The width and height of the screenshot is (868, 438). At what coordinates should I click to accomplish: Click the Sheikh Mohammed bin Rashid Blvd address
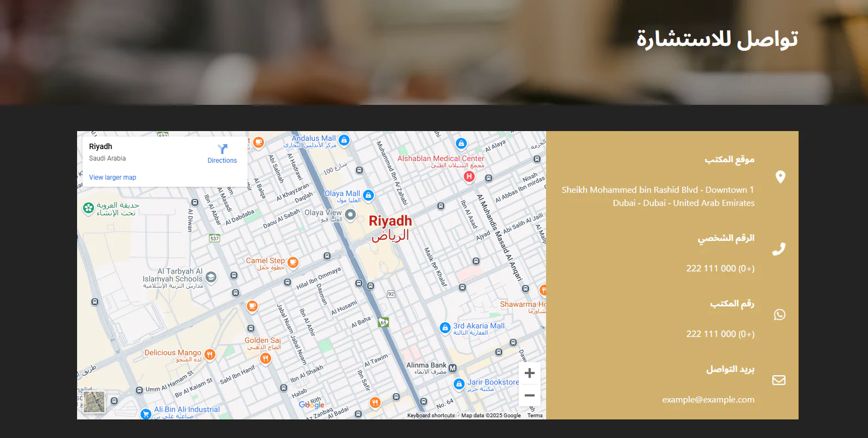coord(658,197)
